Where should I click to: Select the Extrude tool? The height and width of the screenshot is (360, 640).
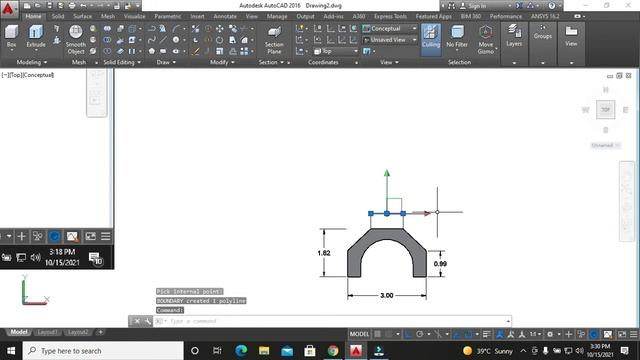36,36
